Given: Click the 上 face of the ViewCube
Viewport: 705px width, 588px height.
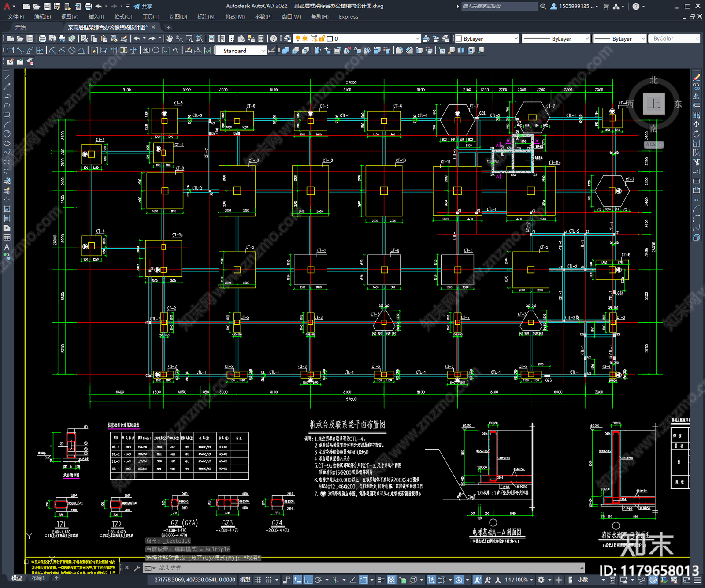Looking at the screenshot, I should (653, 104).
